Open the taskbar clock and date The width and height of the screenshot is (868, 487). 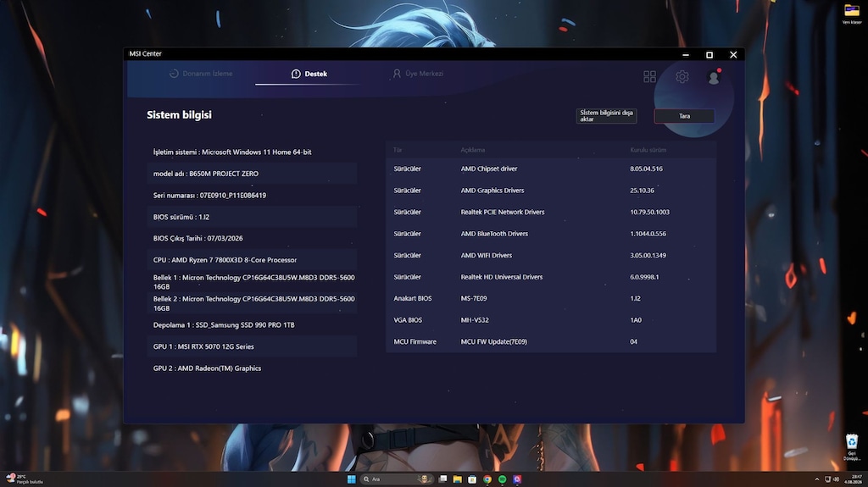(853, 479)
